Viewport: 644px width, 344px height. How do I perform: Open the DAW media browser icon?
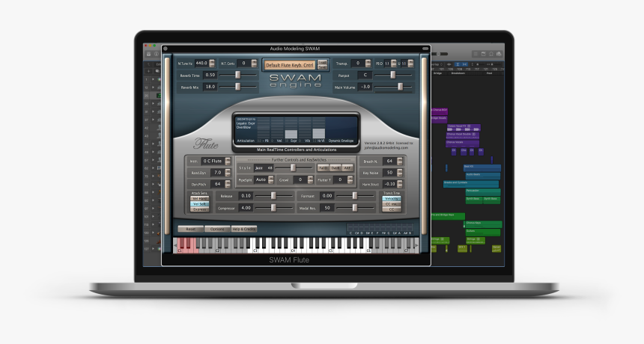coord(499,54)
